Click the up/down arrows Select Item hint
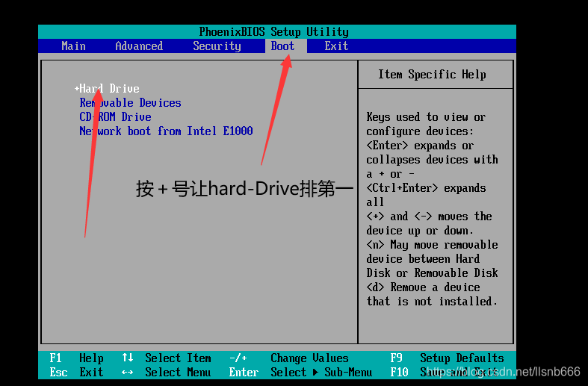 point(167,358)
